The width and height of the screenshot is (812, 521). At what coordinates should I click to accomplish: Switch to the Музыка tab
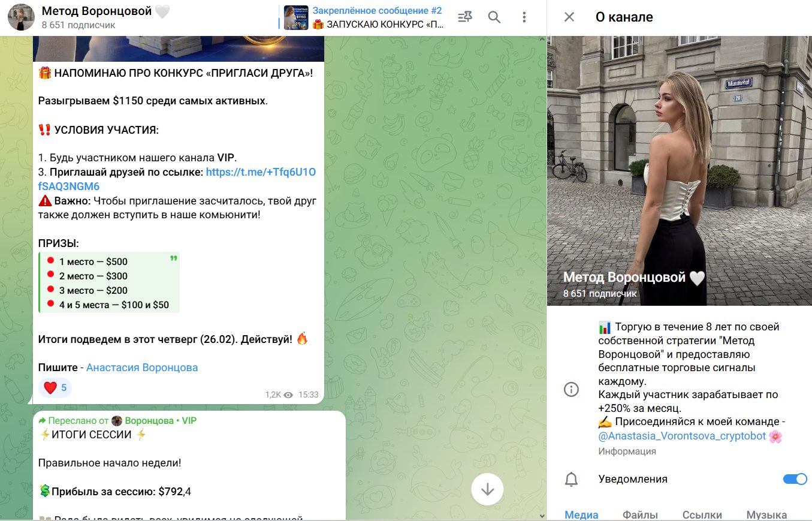point(766,514)
